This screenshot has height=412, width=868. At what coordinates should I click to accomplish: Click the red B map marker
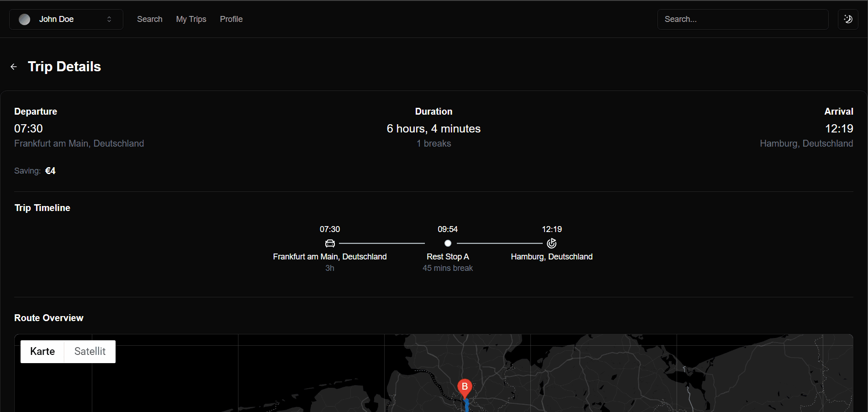[x=465, y=387]
